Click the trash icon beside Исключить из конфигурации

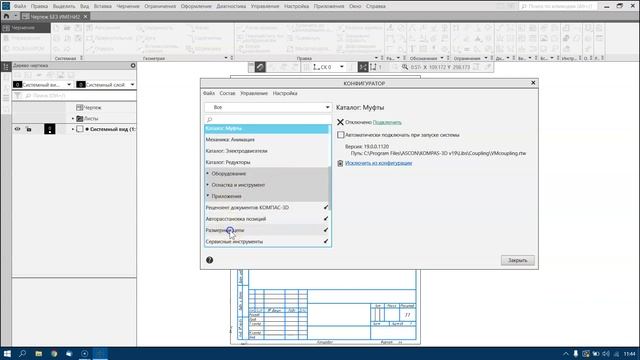point(340,163)
